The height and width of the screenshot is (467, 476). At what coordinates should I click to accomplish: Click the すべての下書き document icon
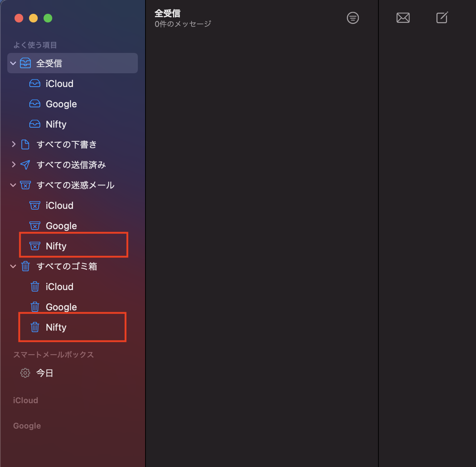click(x=25, y=145)
